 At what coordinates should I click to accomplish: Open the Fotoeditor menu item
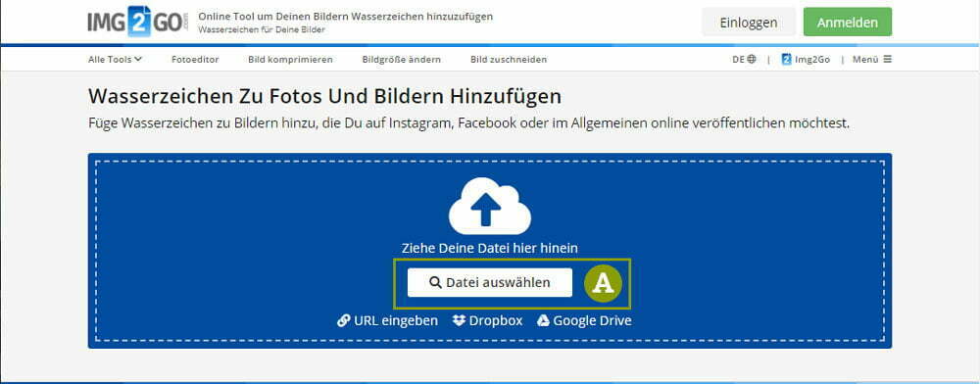(195, 60)
